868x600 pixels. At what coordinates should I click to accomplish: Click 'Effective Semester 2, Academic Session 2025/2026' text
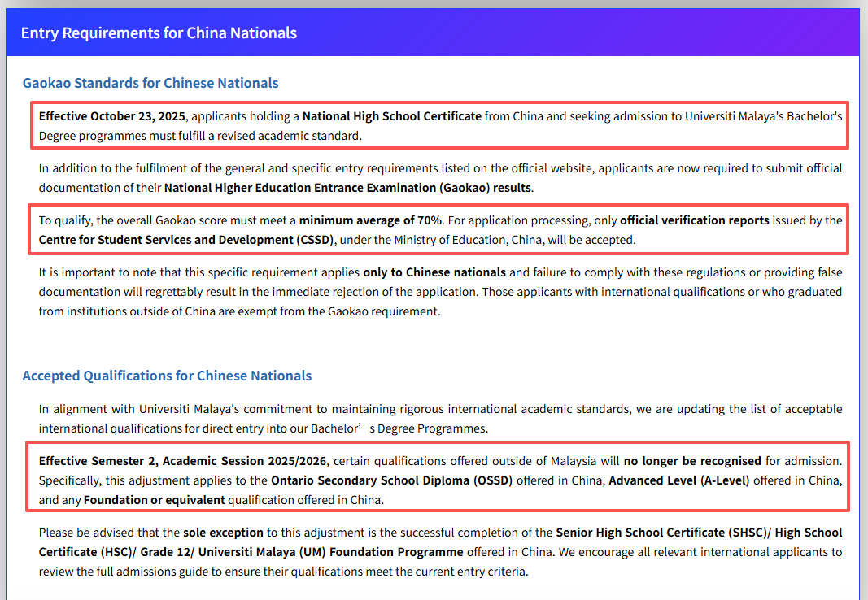pos(183,461)
